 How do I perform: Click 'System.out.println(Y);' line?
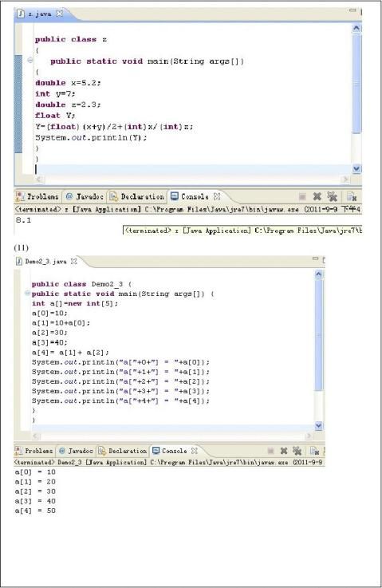coord(91,137)
